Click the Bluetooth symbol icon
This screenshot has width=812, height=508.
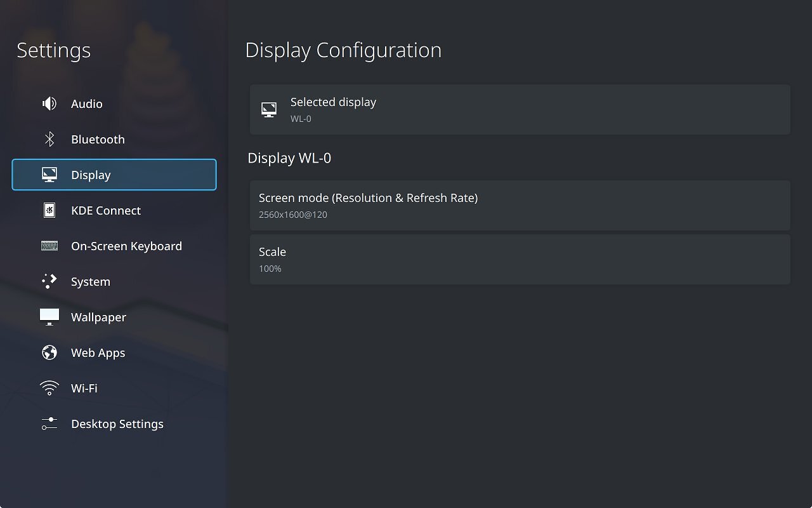49,139
